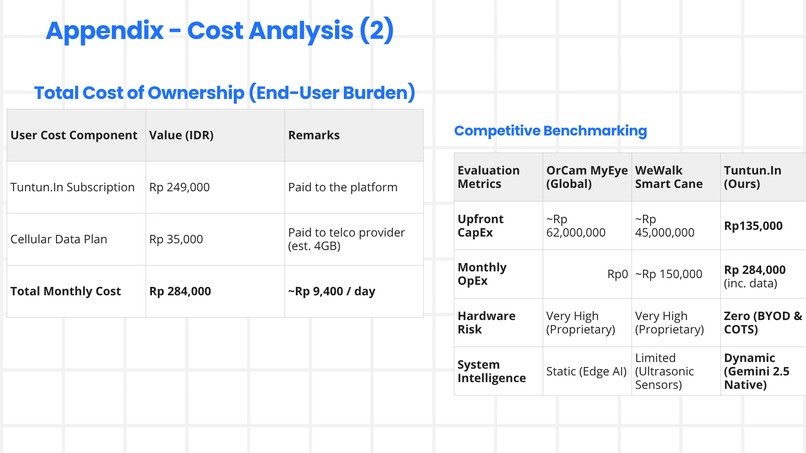The height and width of the screenshot is (453, 806).
Task: Select the 'Monthly OpEx' row label
Action: pyautogui.click(x=498, y=274)
